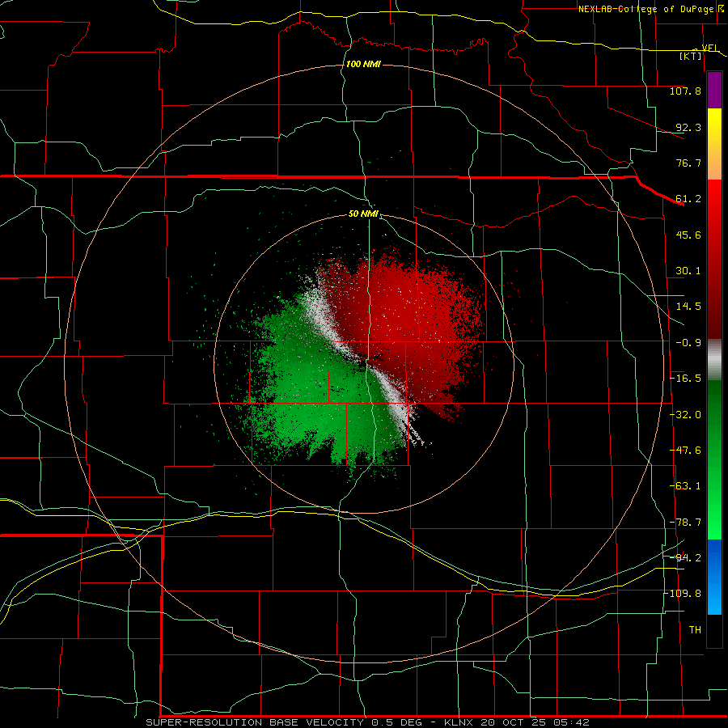Select the 107.8 scale value
Viewport: 728px width, 728px height.
pos(685,91)
